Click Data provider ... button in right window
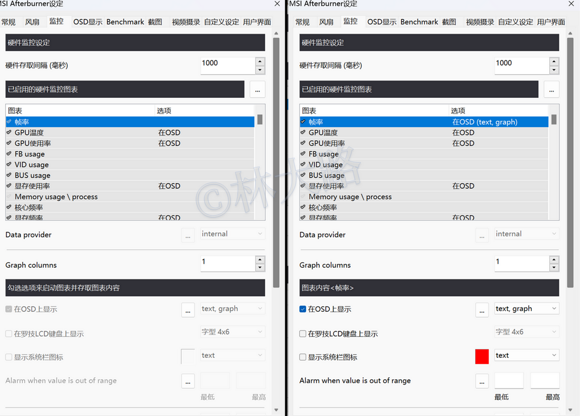The height and width of the screenshot is (416, 580). (x=482, y=235)
